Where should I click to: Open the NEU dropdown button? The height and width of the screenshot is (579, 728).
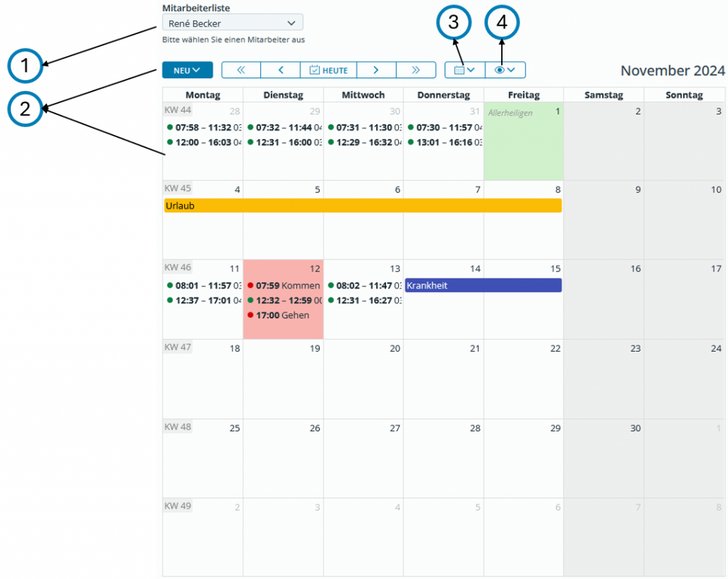tap(187, 70)
